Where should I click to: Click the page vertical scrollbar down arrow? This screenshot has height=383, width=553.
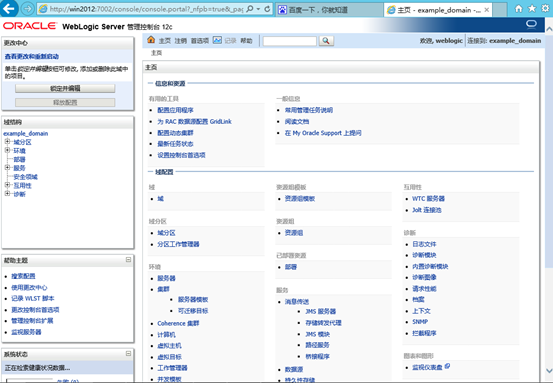point(549,371)
